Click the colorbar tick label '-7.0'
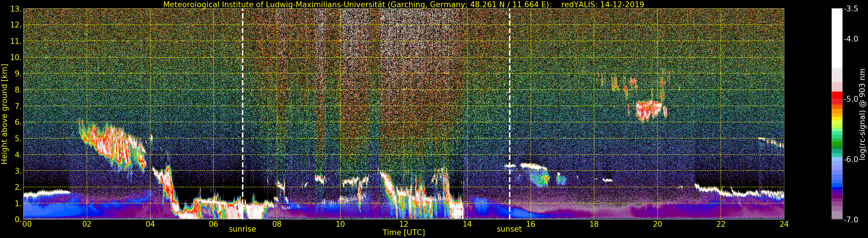Screen dimensions: 868x238 coord(851,220)
